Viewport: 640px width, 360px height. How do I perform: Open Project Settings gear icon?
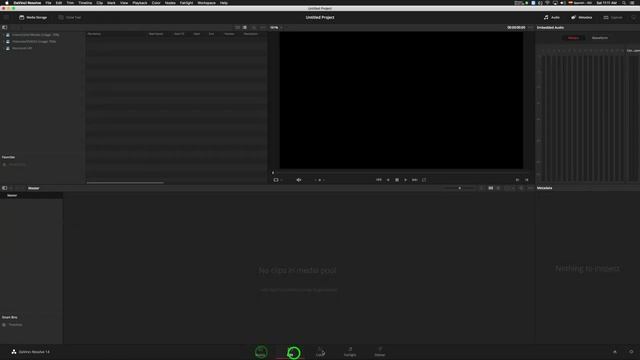pos(631,352)
